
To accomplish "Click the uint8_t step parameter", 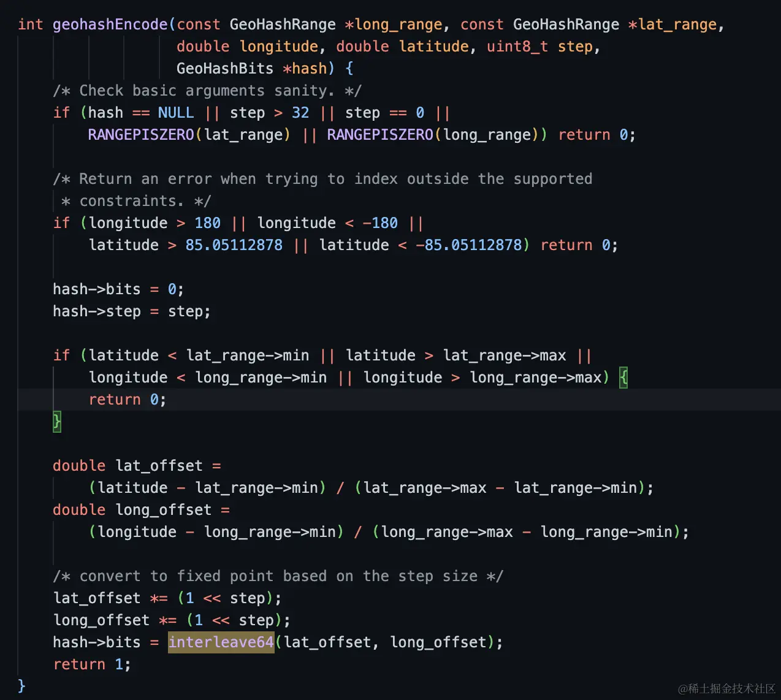I will pyautogui.click(x=539, y=46).
